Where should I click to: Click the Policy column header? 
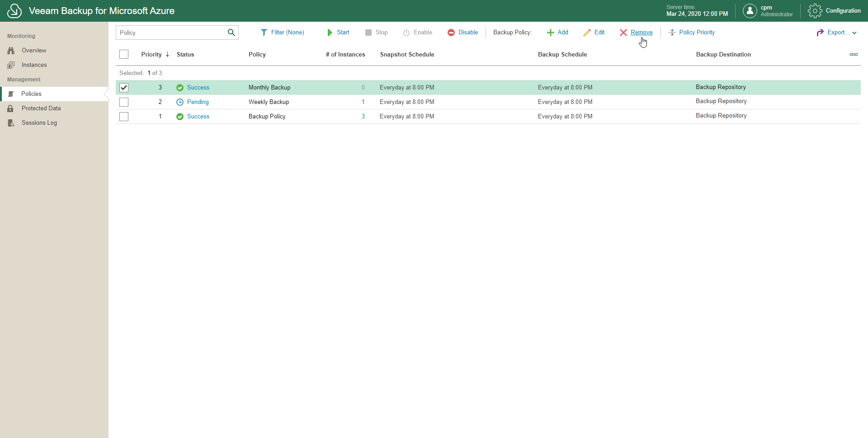point(257,54)
